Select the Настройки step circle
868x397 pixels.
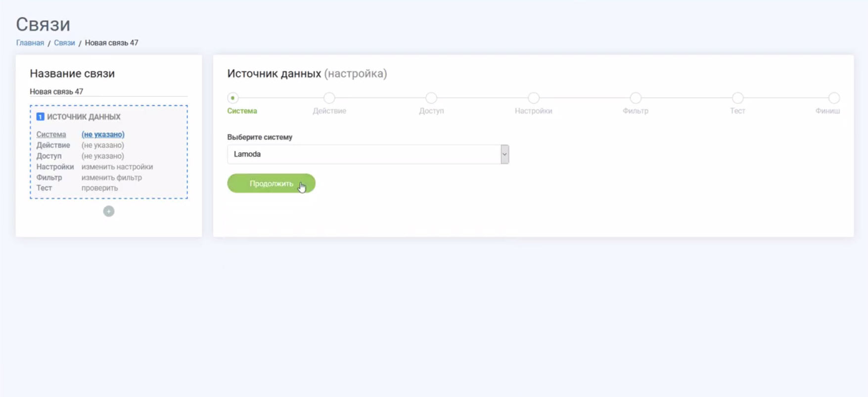tap(533, 98)
